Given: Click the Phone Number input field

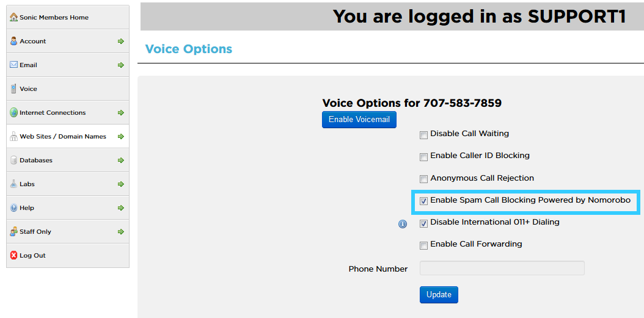Looking at the screenshot, I should [x=502, y=268].
